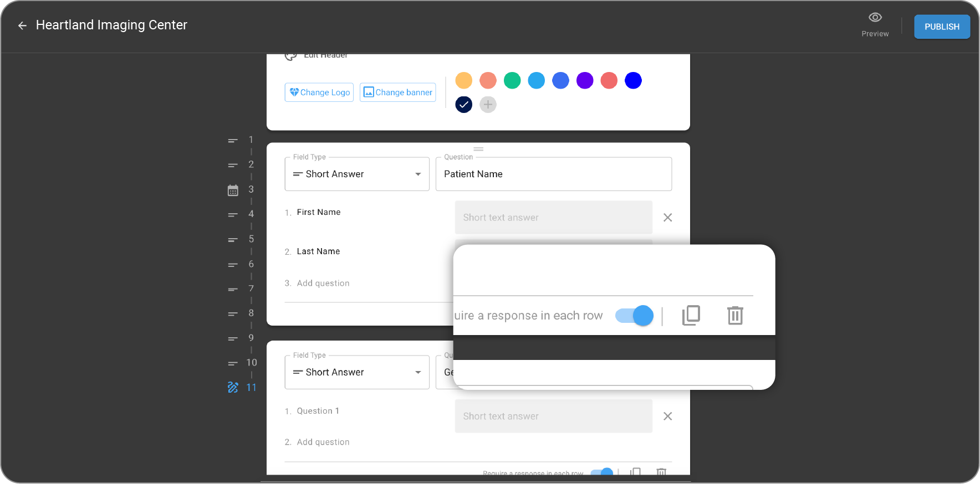Select the checked dark navy color swatch
Screen dimensions: 980x484
[463, 105]
